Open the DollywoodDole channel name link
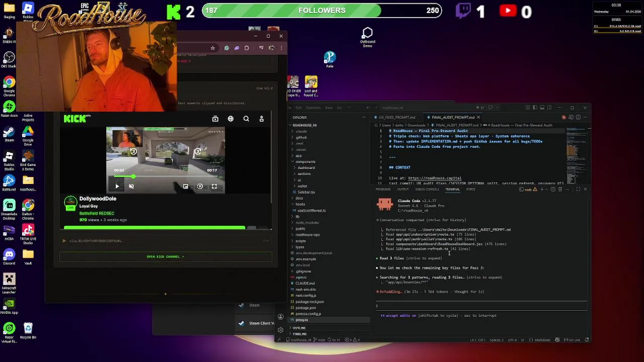The height and width of the screenshot is (362, 644). tap(98, 199)
